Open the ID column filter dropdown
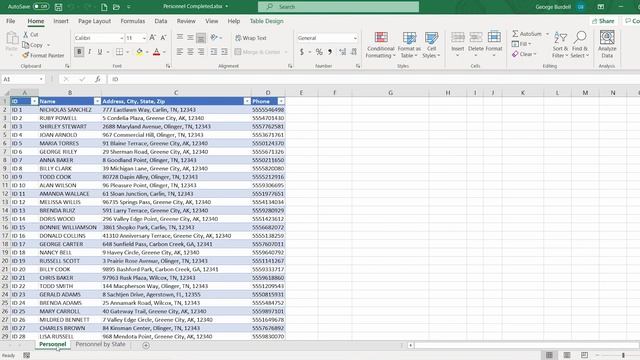The image size is (640, 360). [34, 101]
